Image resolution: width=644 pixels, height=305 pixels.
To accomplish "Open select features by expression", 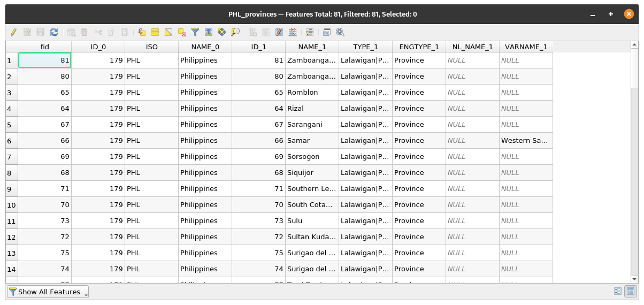I will coord(142,32).
